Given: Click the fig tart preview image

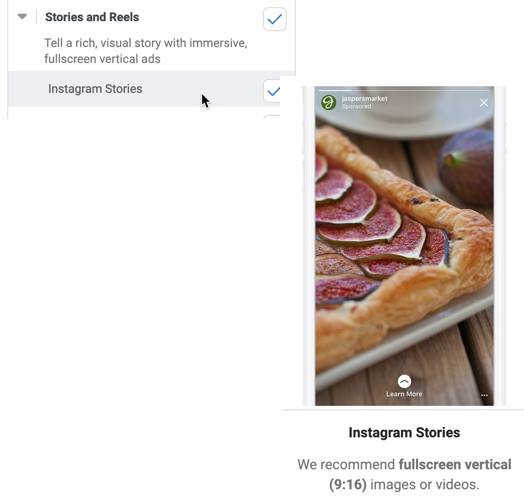Looking at the screenshot, I should click(404, 246).
